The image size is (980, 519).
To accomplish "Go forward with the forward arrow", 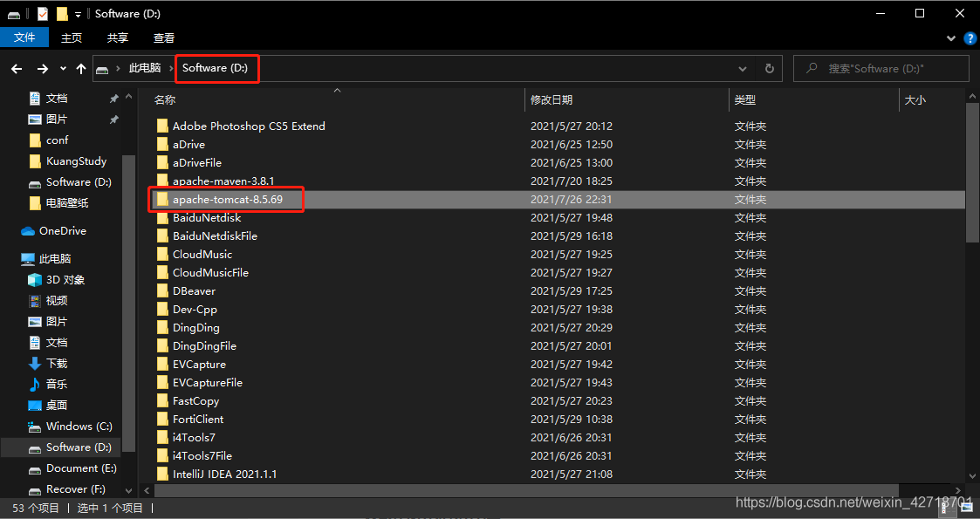I will 42,69.
